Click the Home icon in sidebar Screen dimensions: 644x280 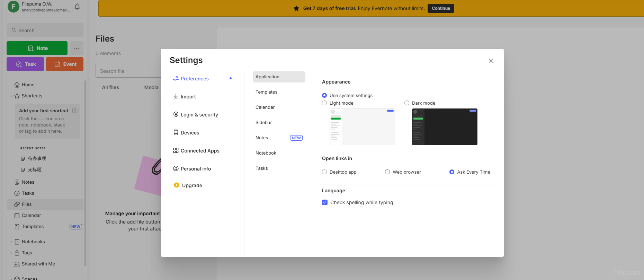[x=17, y=85]
